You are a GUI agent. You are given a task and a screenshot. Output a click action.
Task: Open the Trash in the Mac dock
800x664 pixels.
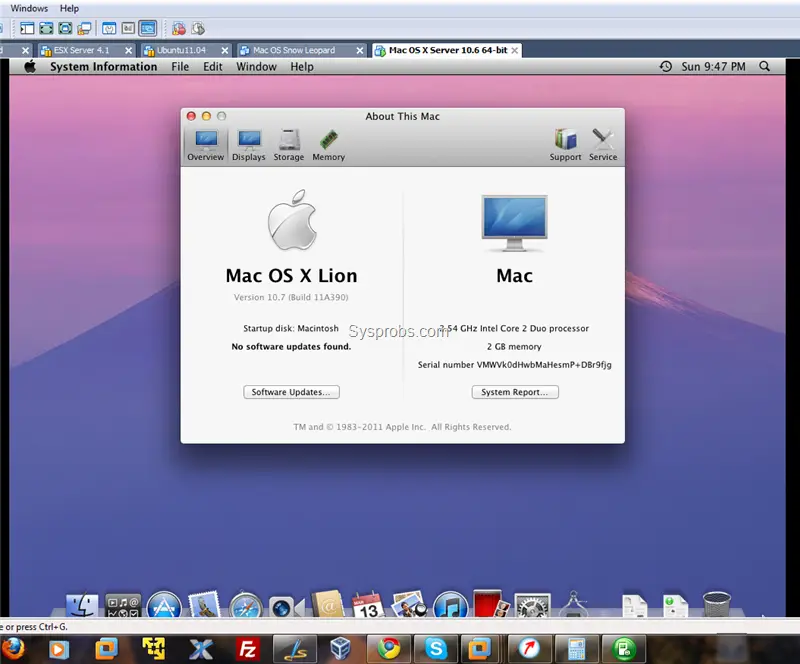[717, 605]
